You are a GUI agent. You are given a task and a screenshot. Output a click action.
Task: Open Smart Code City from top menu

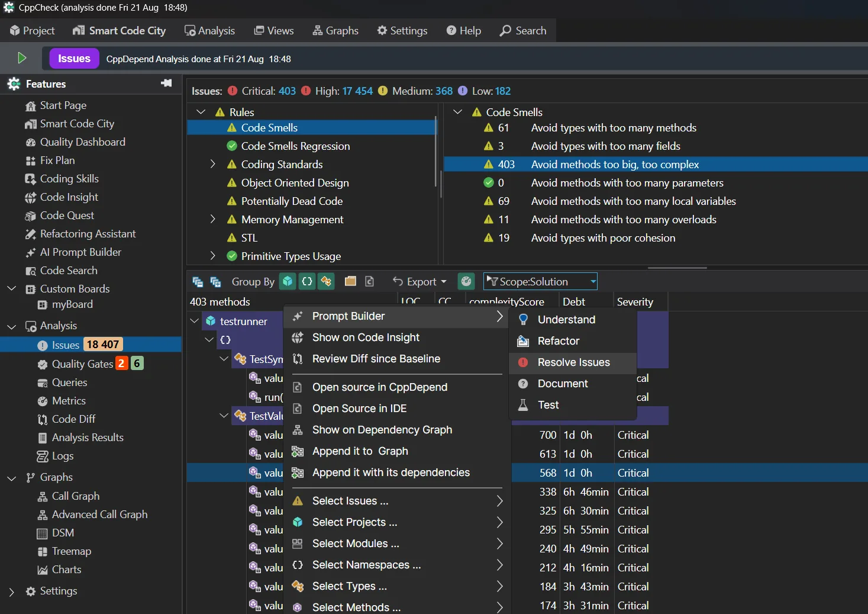120,30
